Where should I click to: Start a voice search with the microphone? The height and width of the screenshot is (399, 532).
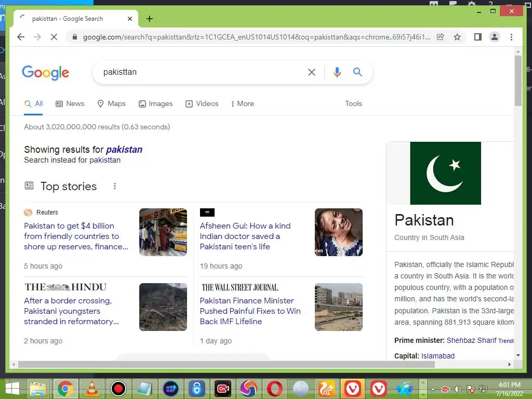click(x=337, y=72)
